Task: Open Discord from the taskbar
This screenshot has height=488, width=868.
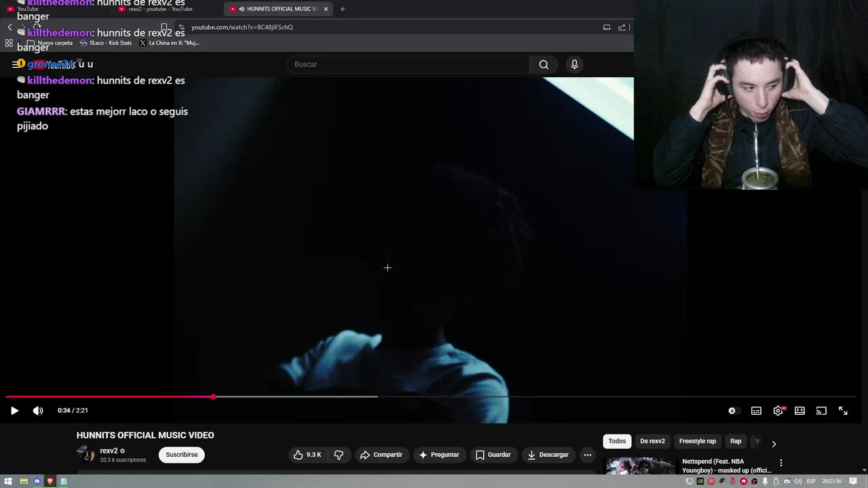Action: (37, 481)
